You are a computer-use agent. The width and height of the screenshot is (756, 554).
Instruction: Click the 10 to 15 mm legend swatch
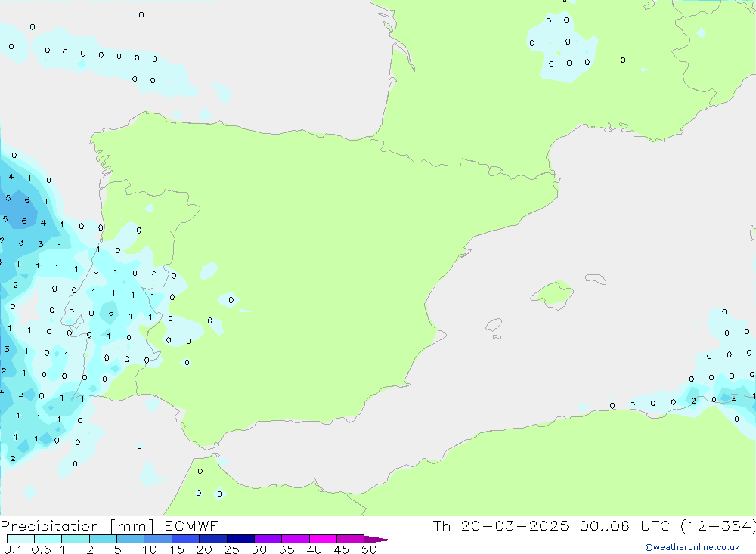pyautogui.click(x=158, y=539)
